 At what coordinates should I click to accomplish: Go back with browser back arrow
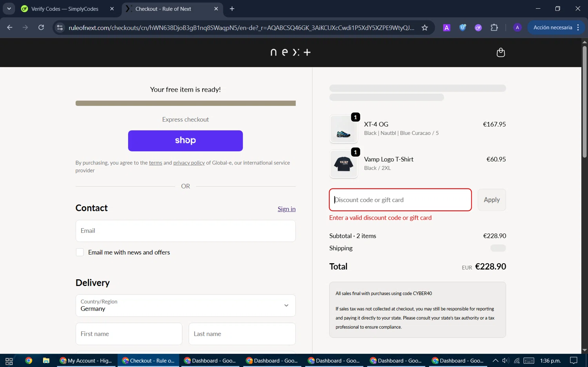[10, 27]
